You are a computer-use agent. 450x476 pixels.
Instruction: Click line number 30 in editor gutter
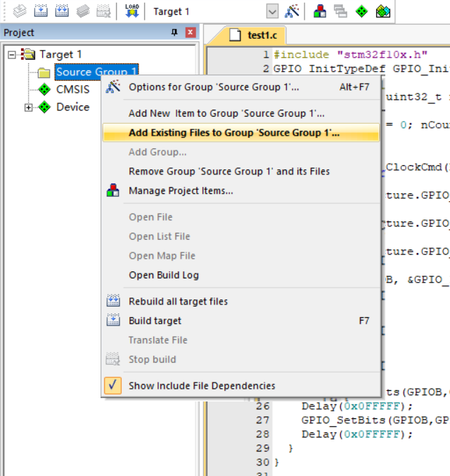[x=263, y=463]
